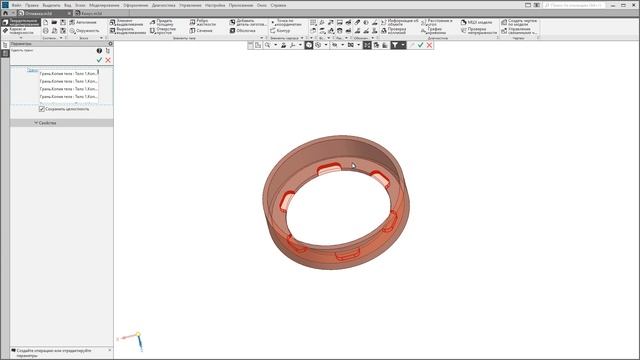Screen dimensions: 640x360
Task: Open file folder icon in ribbon
Action: point(54,22)
